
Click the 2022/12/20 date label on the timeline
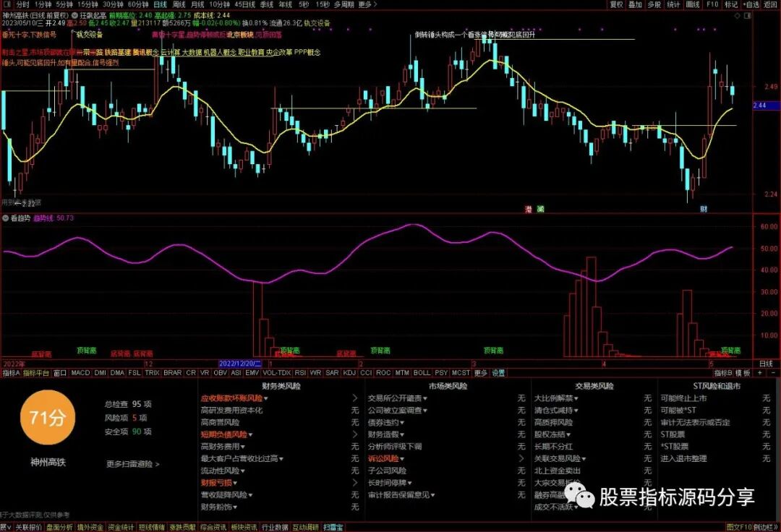240,364
